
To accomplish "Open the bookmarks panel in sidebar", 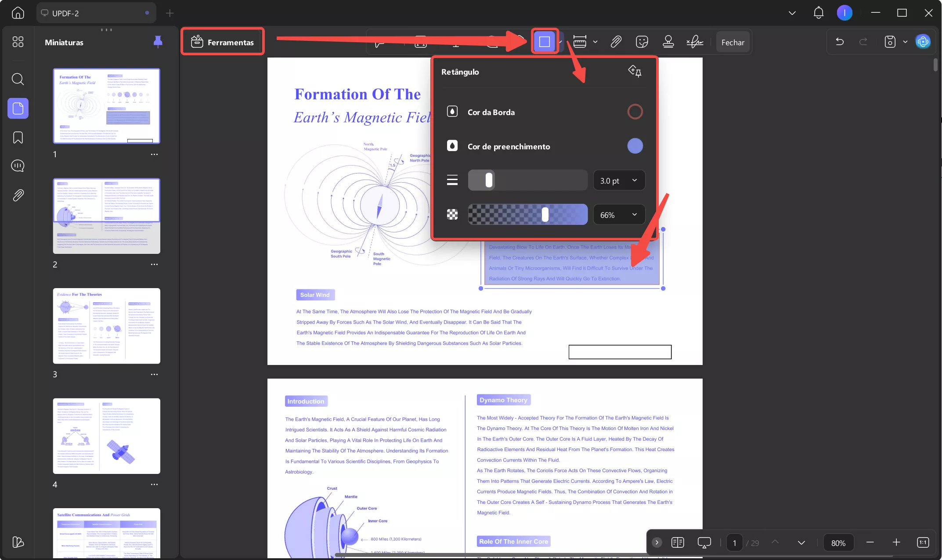I will [18, 137].
